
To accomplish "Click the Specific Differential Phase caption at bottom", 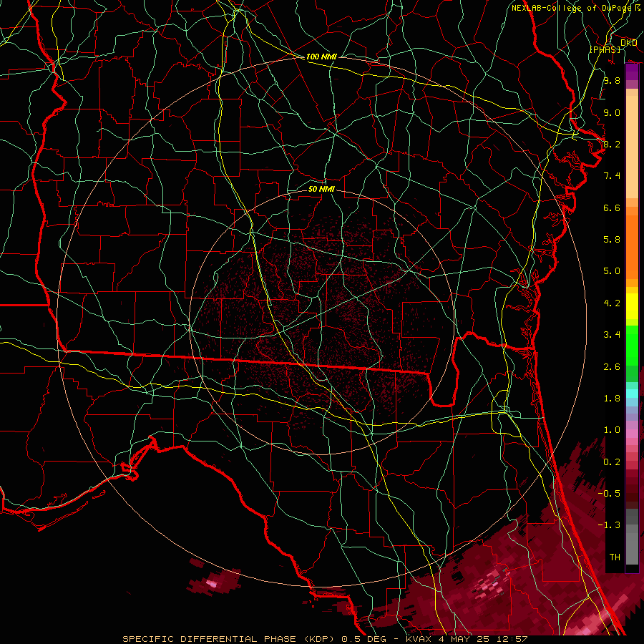I will [x=324, y=639].
